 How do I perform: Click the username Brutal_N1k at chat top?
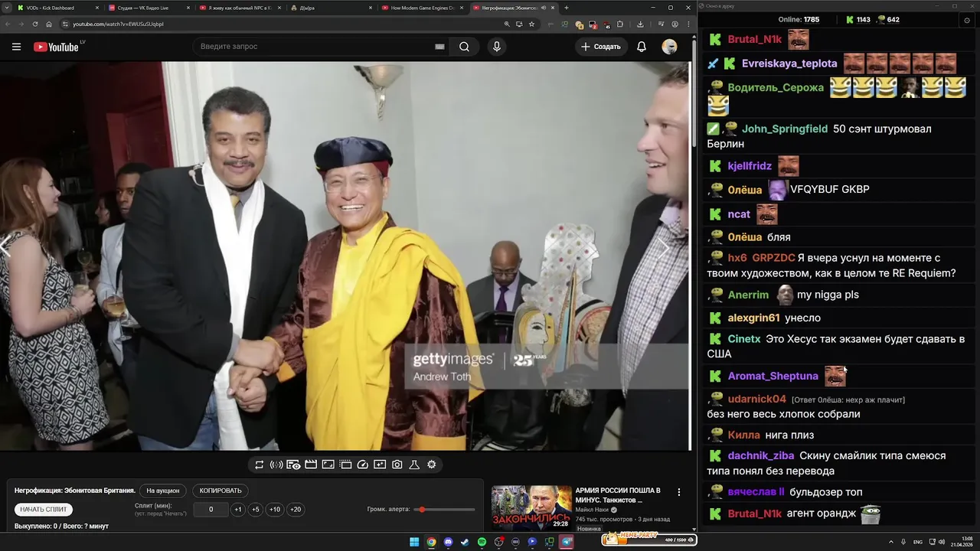755,39
